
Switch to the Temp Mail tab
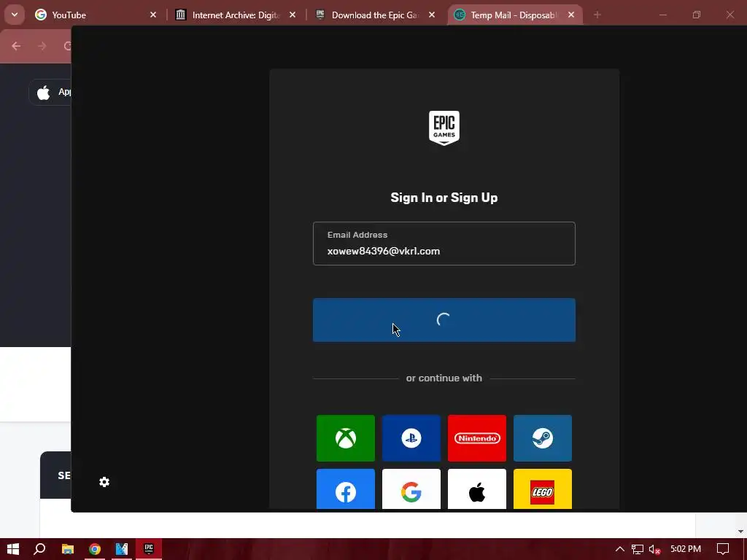(514, 15)
